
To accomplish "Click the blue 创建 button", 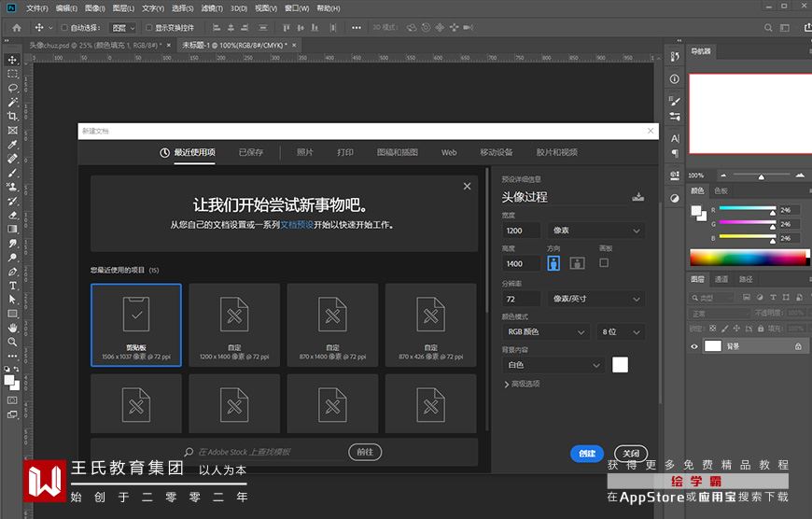I will point(587,454).
